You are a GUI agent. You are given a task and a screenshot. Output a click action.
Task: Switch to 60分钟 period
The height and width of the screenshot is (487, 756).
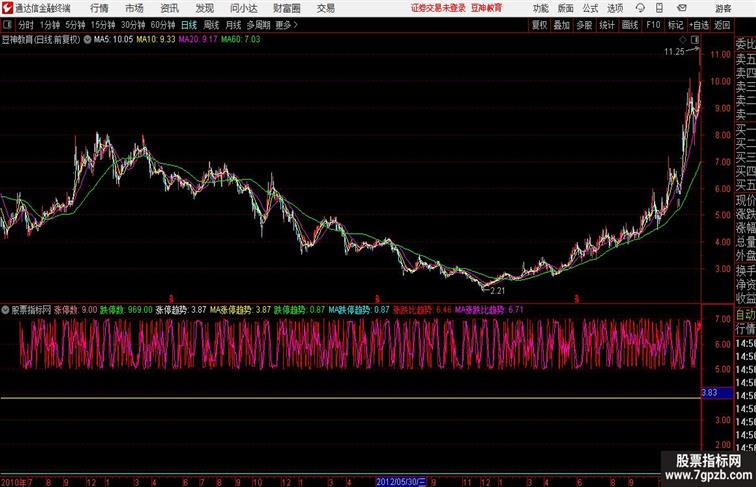[x=163, y=25]
